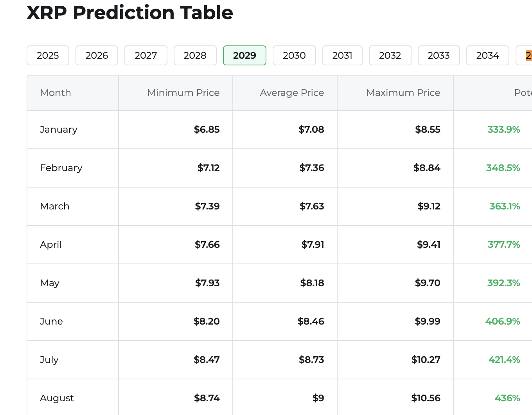Click the Month column header
Screen dimensions: 532x415
tap(55, 93)
